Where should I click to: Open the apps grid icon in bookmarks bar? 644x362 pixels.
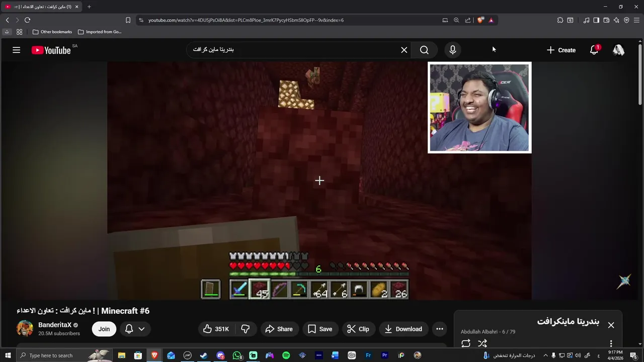(19, 32)
